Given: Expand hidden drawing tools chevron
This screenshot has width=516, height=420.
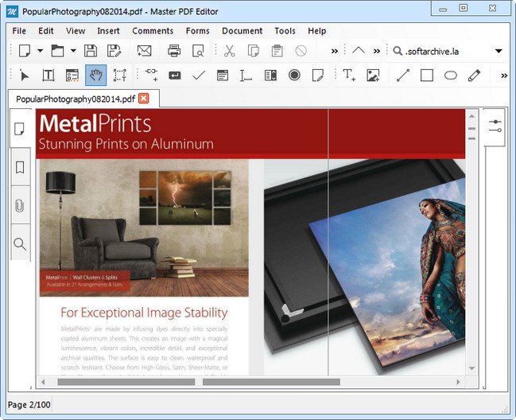Looking at the screenshot, I should [504, 76].
